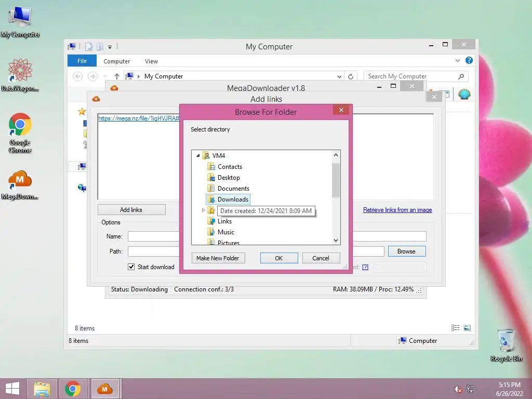Expand the Favorites folder node
532x399 pixels.
[x=203, y=210]
